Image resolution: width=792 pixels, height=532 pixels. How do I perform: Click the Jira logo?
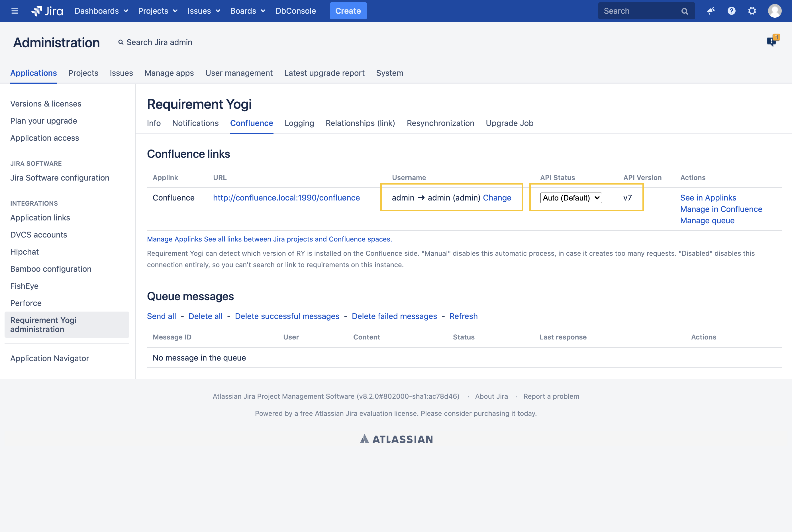47,11
